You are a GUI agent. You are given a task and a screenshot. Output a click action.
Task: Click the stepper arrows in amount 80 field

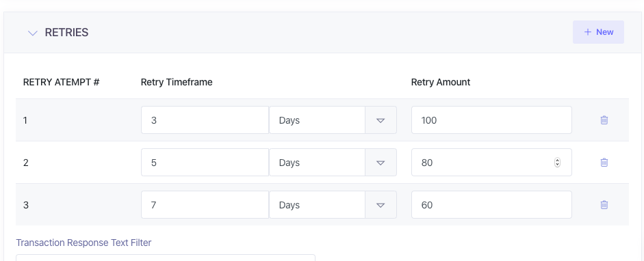click(x=557, y=162)
